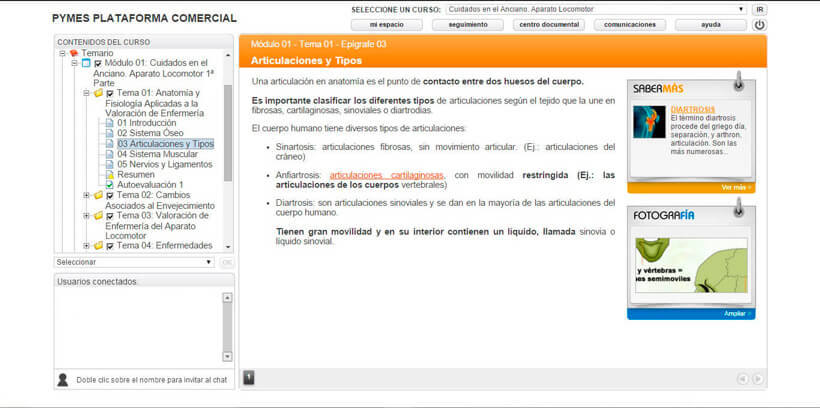
Task: Click course tree scrollbar up arrow
Action: (227, 54)
